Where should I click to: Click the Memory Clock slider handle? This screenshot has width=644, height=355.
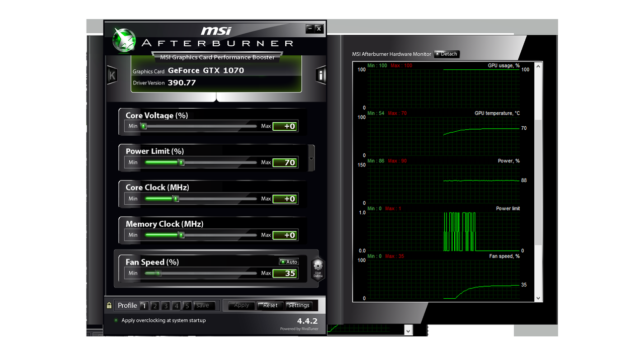point(182,235)
